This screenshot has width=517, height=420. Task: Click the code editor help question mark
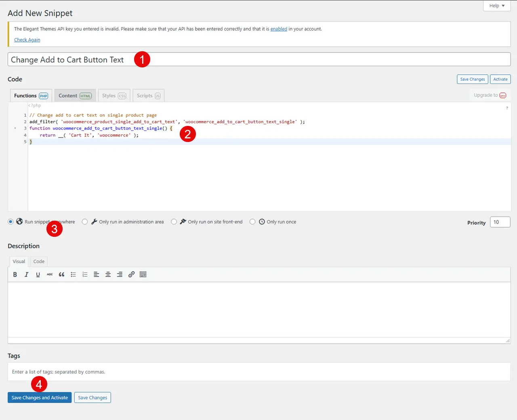[507, 108]
